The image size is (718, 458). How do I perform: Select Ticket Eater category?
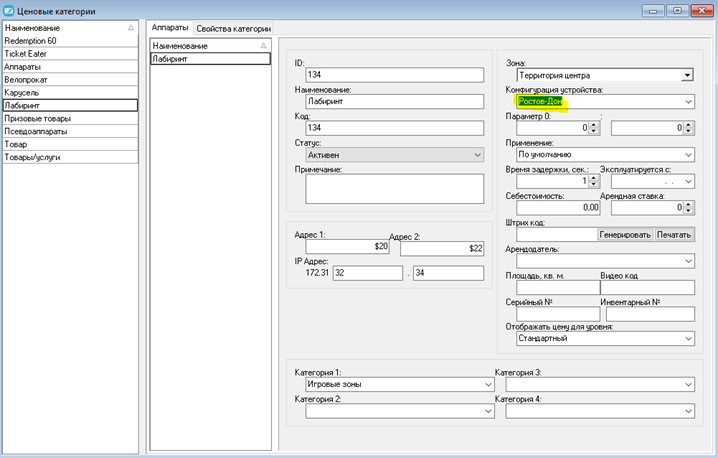click(71, 54)
